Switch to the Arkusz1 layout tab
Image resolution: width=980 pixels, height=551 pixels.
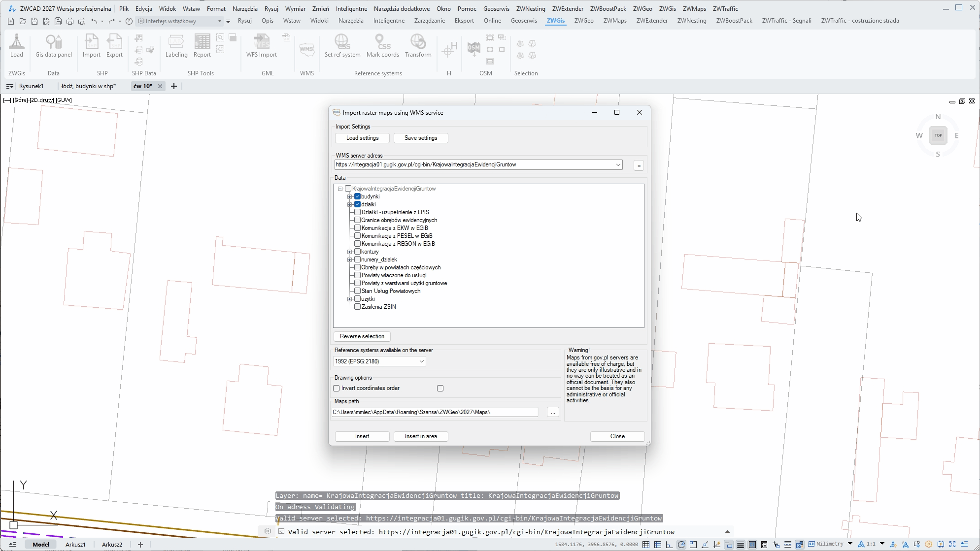(x=75, y=544)
